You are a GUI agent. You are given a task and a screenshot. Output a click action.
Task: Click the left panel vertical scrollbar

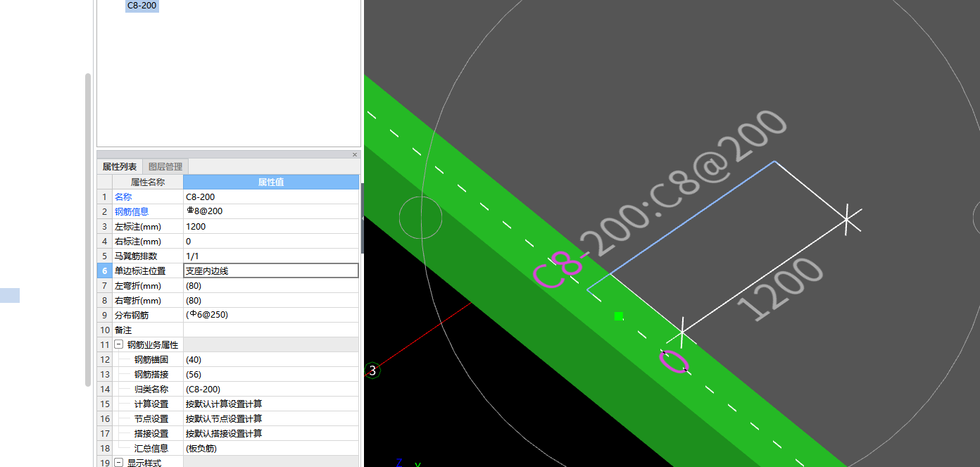click(88, 229)
